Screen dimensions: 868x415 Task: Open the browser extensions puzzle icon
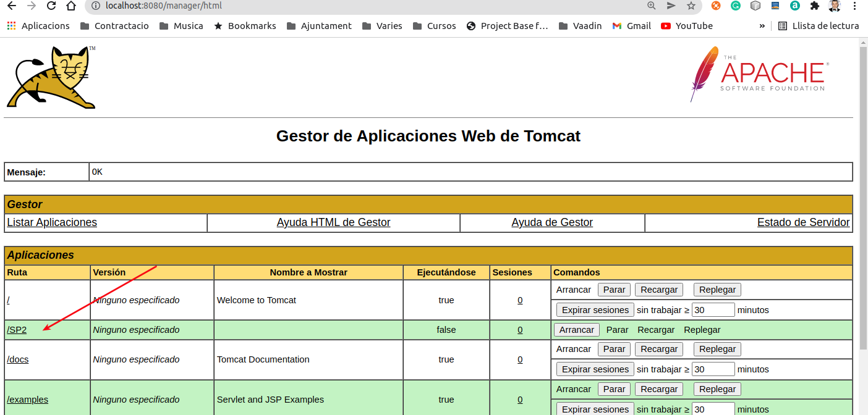(815, 6)
